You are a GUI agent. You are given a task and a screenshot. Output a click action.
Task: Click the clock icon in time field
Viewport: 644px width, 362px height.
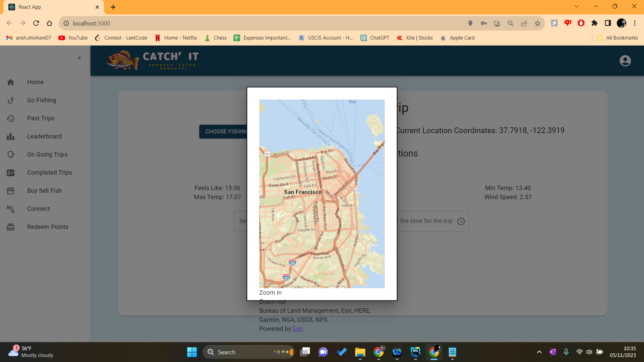(461, 221)
